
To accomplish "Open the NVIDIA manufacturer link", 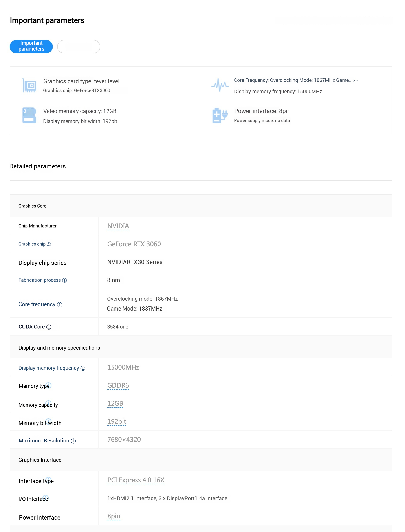I will (118, 226).
